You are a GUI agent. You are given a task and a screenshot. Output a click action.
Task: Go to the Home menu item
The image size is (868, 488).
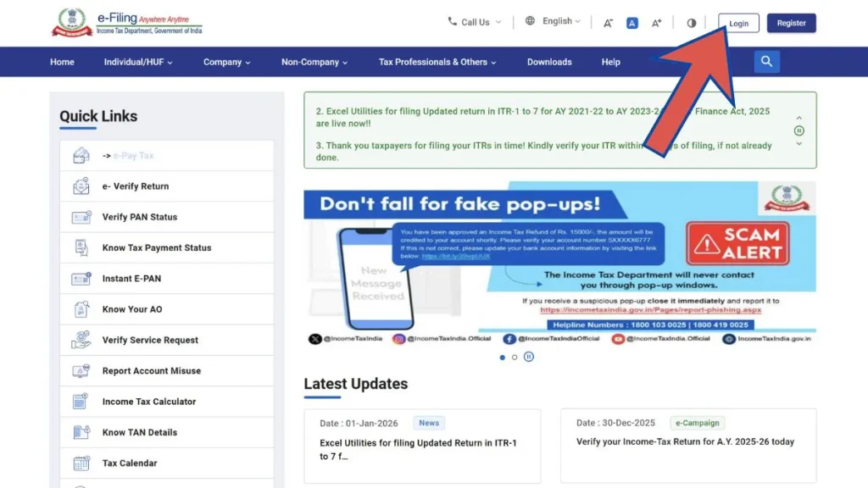click(62, 61)
